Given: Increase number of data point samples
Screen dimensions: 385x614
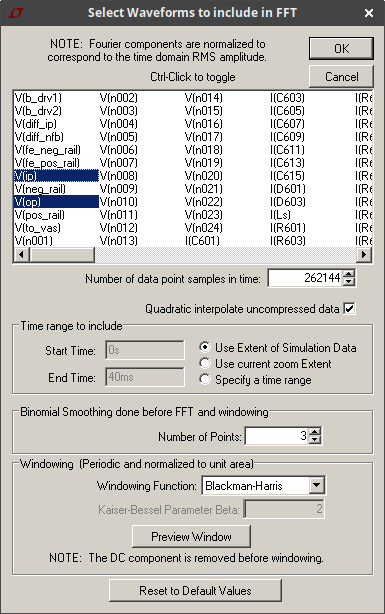Looking at the screenshot, I should click(x=349, y=274).
